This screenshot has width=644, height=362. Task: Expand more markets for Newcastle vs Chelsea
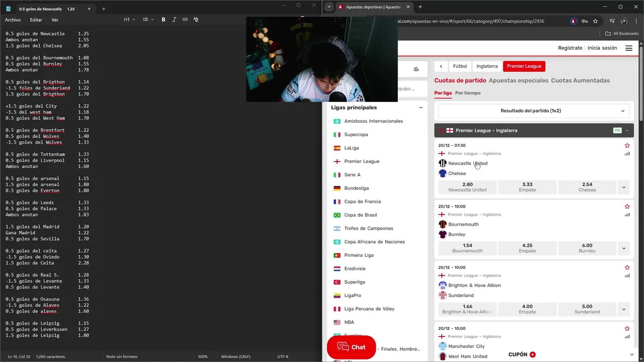[x=624, y=188]
